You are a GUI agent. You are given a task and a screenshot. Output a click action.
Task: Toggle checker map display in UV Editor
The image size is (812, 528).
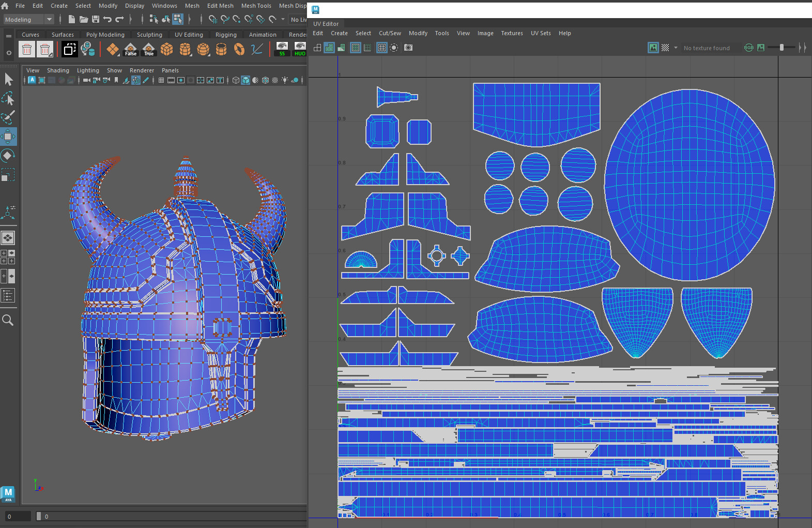coord(665,48)
